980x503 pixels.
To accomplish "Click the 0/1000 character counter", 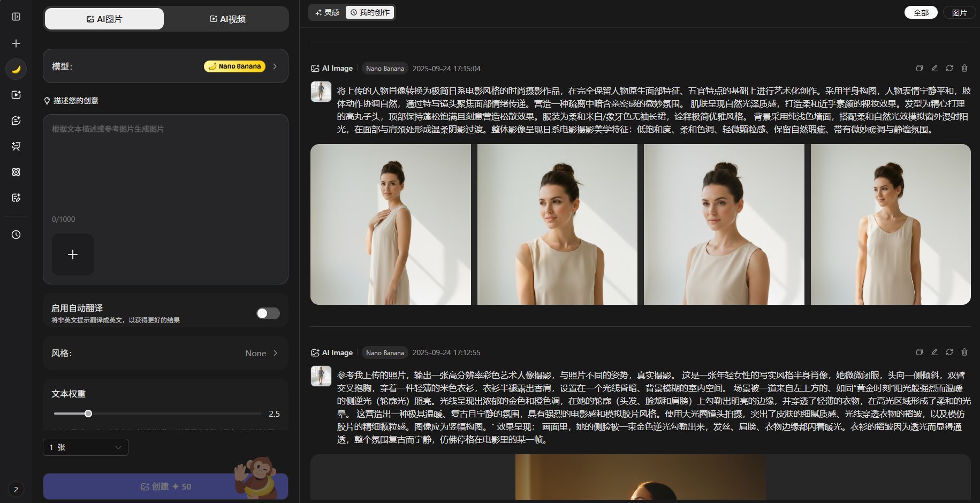I will [x=63, y=219].
